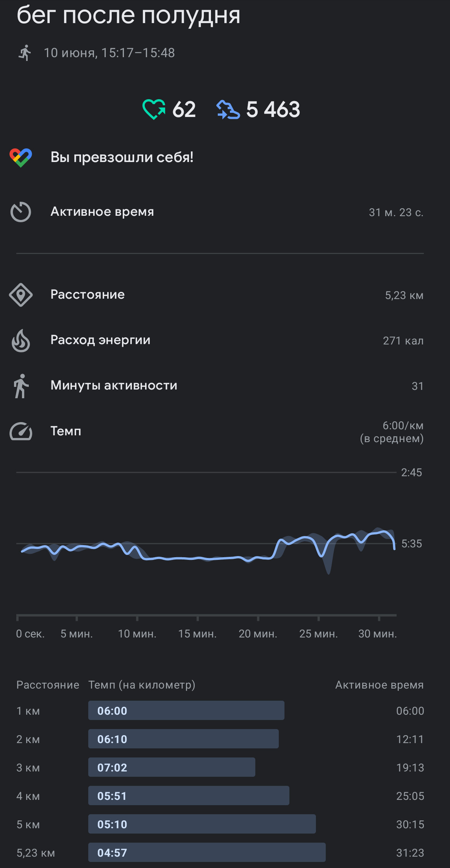Tap the running figure icon beside the date

pyautogui.click(x=25, y=53)
